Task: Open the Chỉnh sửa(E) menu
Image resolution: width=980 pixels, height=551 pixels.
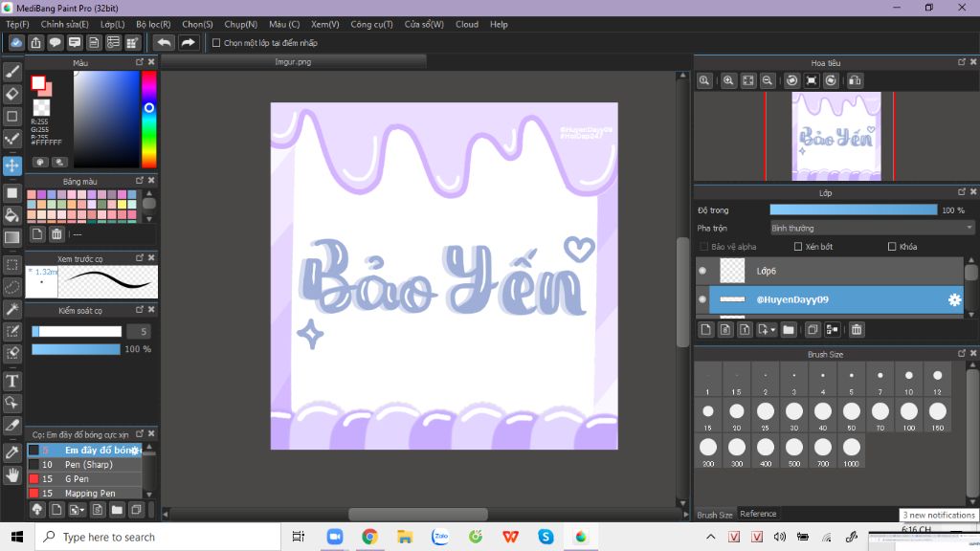Action: click(64, 24)
